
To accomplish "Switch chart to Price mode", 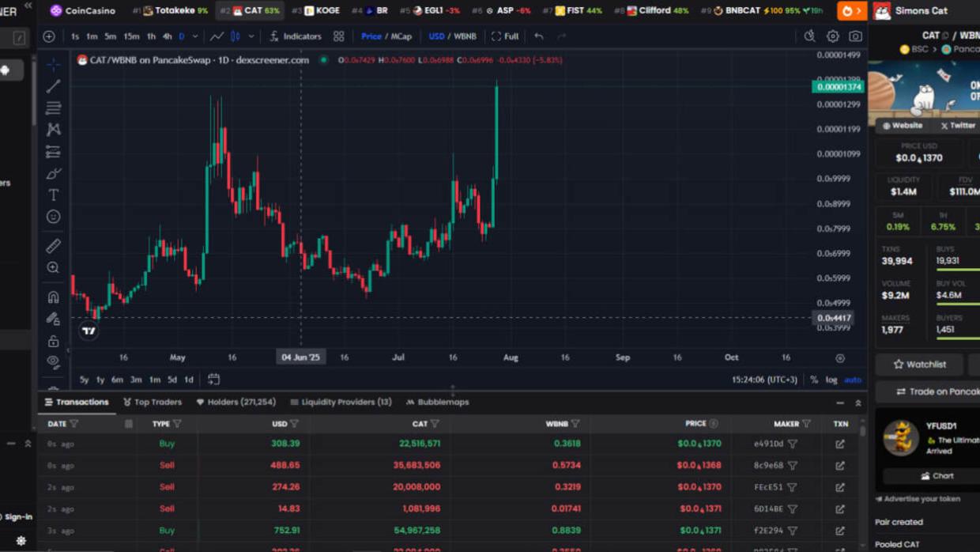I will click(x=371, y=36).
